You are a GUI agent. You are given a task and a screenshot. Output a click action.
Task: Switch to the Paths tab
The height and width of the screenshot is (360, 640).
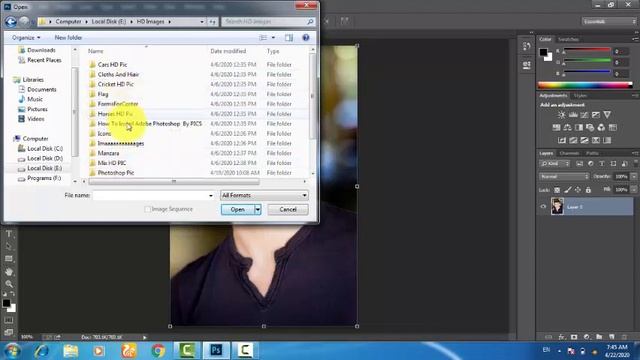[x=592, y=153]
